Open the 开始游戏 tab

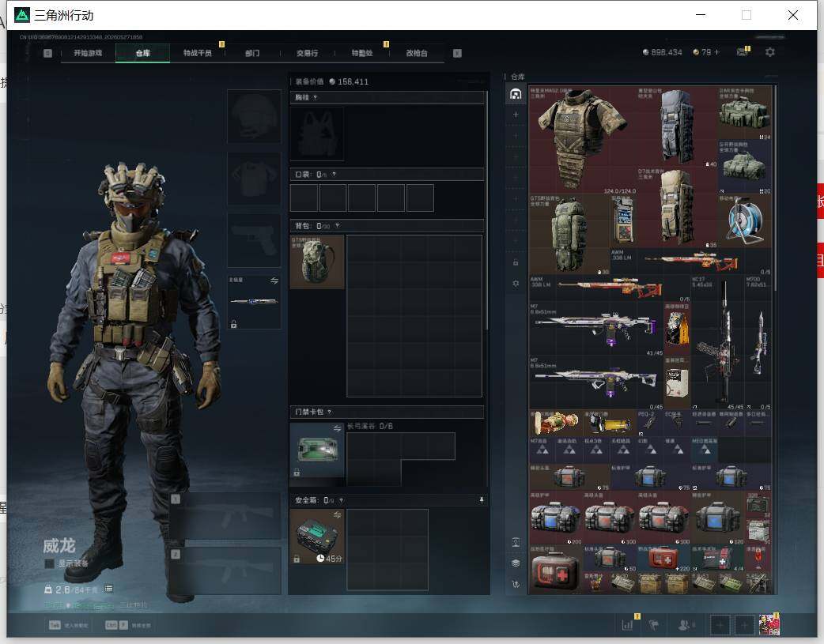88,53
